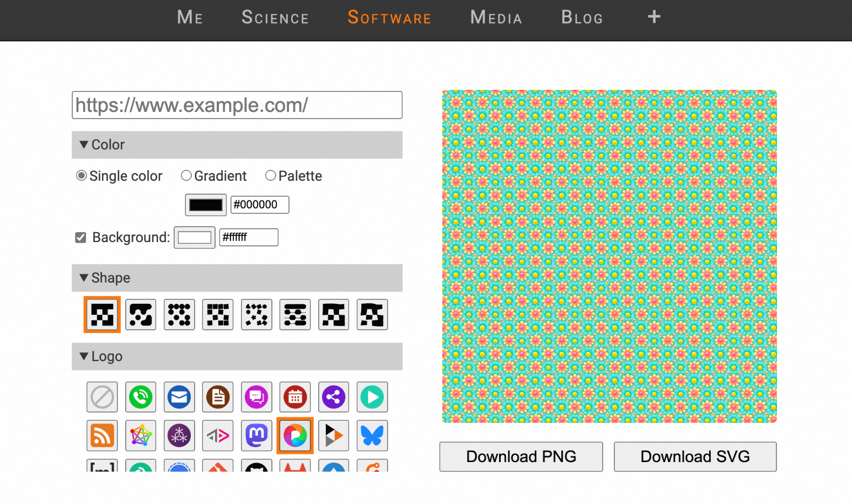Select the purple share logo
Viewport: 852px width, 504px height.
pos(334,397)
